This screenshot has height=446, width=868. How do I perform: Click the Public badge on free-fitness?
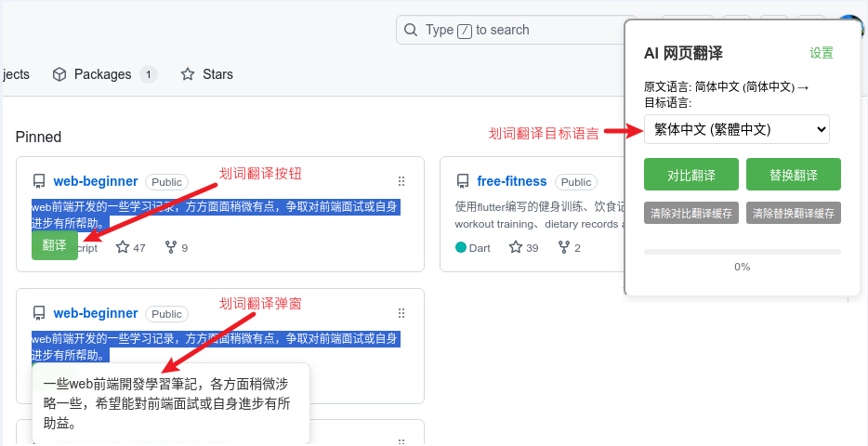tap(576, 182)
